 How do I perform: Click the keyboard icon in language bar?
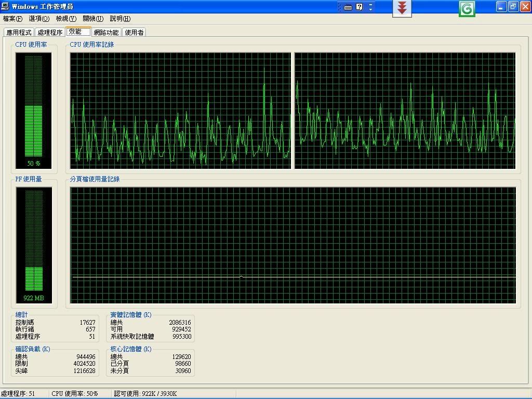tap(348, 7)
